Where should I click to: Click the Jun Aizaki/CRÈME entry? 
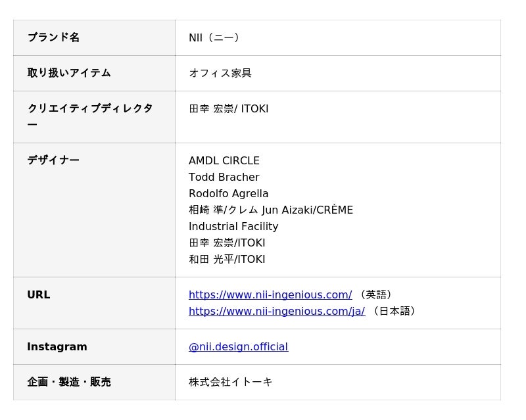point(271,210)
